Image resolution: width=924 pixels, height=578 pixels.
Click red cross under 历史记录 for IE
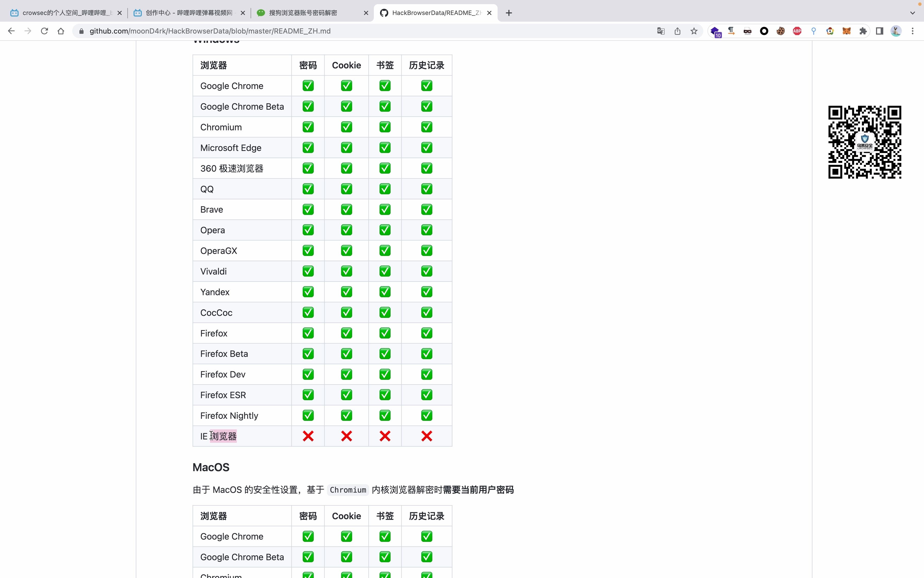coord(426,436)
